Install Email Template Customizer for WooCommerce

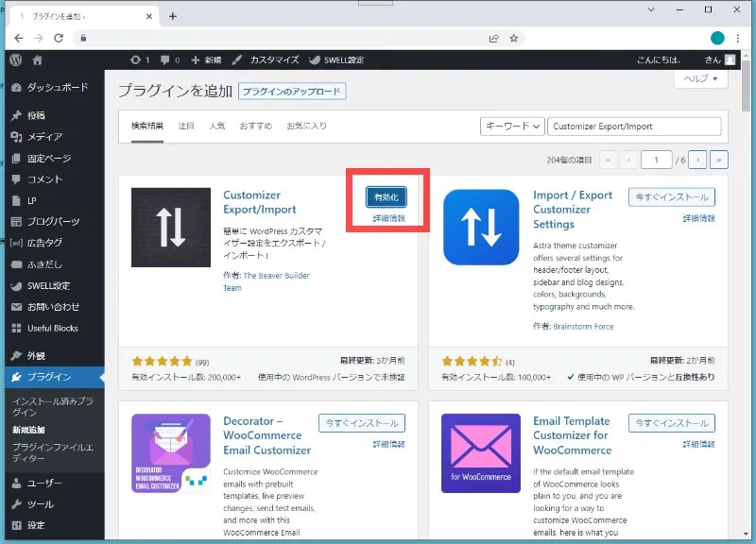tap(672, 423)
